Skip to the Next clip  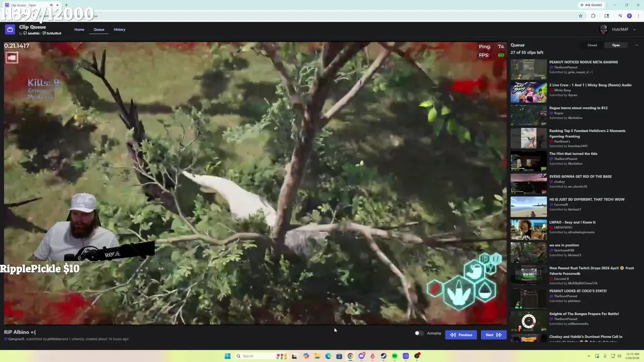tap(493, 335)
